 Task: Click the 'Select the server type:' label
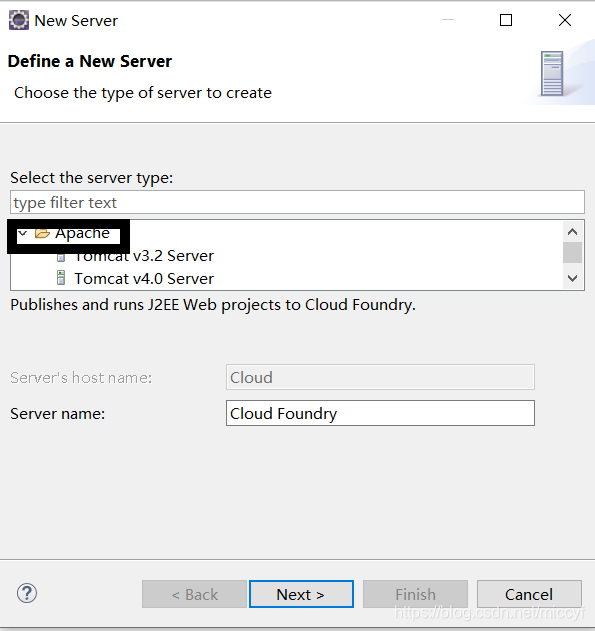tap(92, 177)
